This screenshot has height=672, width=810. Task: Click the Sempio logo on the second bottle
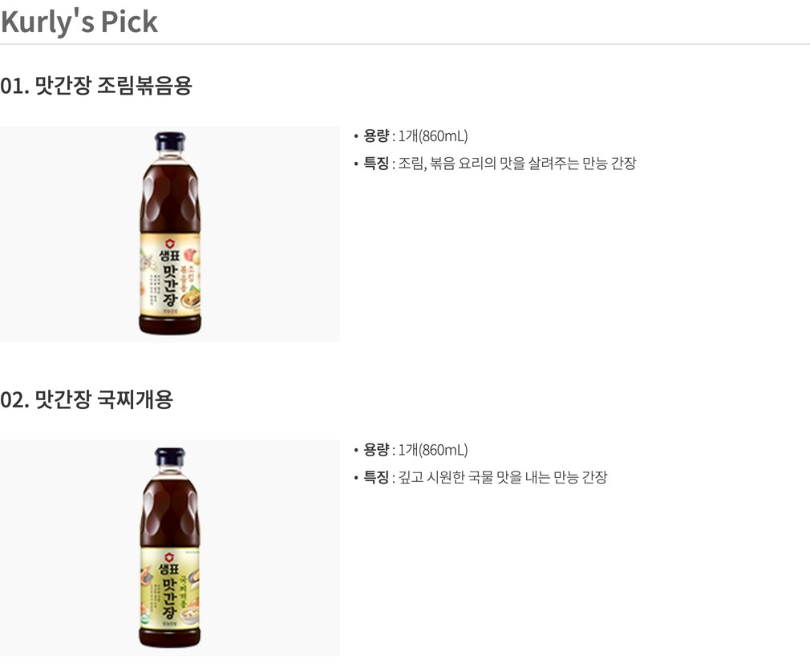pos(170,557)
